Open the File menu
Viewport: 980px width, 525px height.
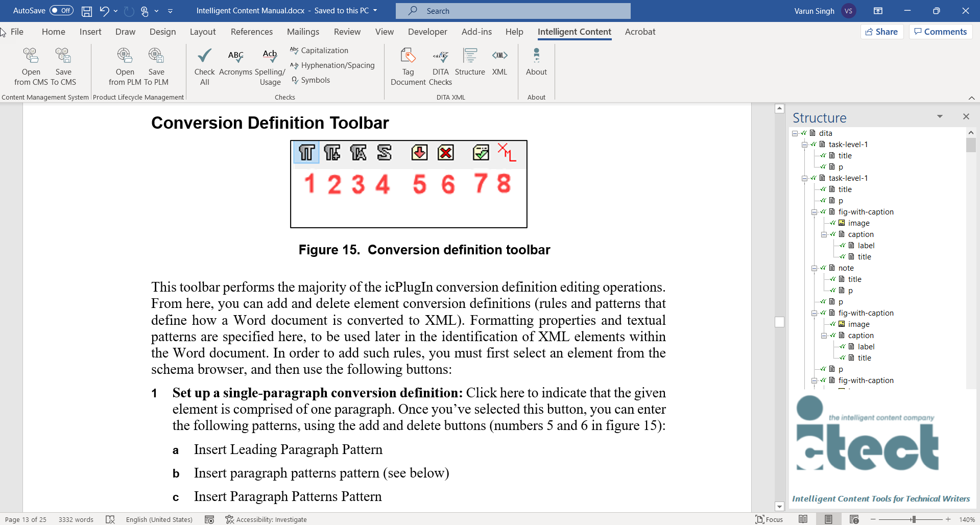(17, 32)
